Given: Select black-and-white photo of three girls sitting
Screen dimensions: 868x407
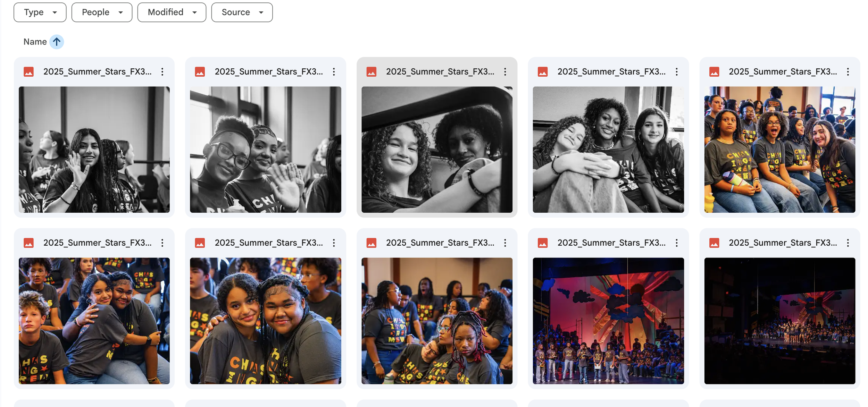Looking at the screenshot, I should pos(608,150).
